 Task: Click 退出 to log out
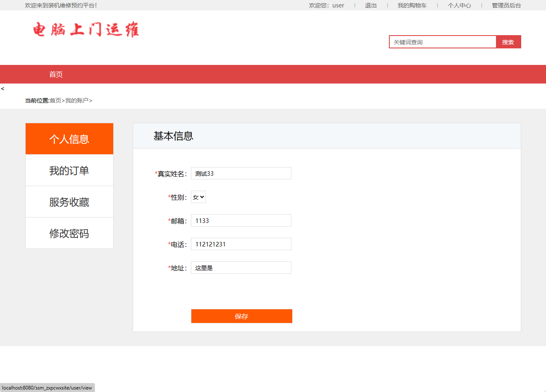click(x=370, y=5)
